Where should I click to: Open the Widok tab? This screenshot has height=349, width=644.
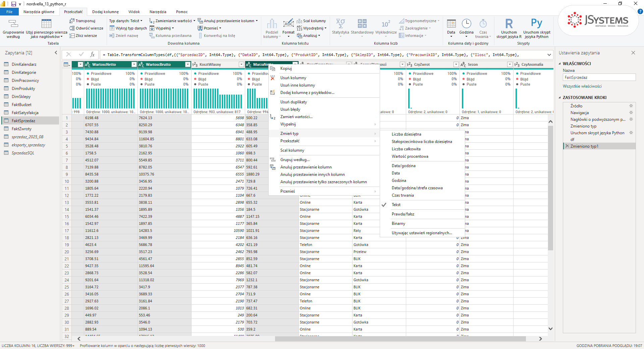point(134,12)
